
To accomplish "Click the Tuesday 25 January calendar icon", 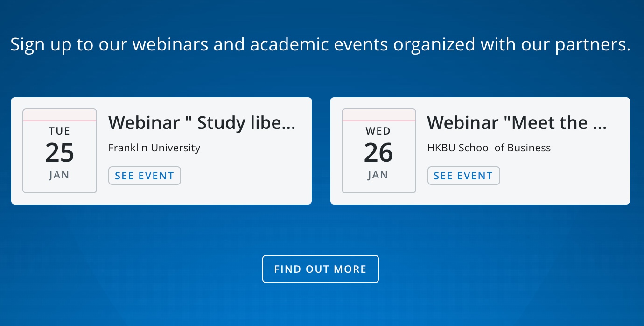I will coord(60,151).
